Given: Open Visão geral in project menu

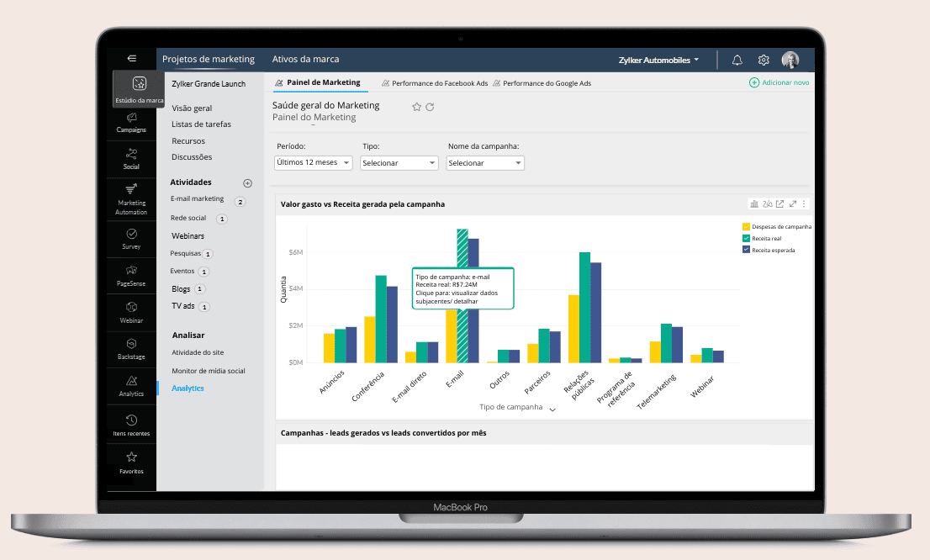Looking at the screenshot, I should [x=192, y=108].
